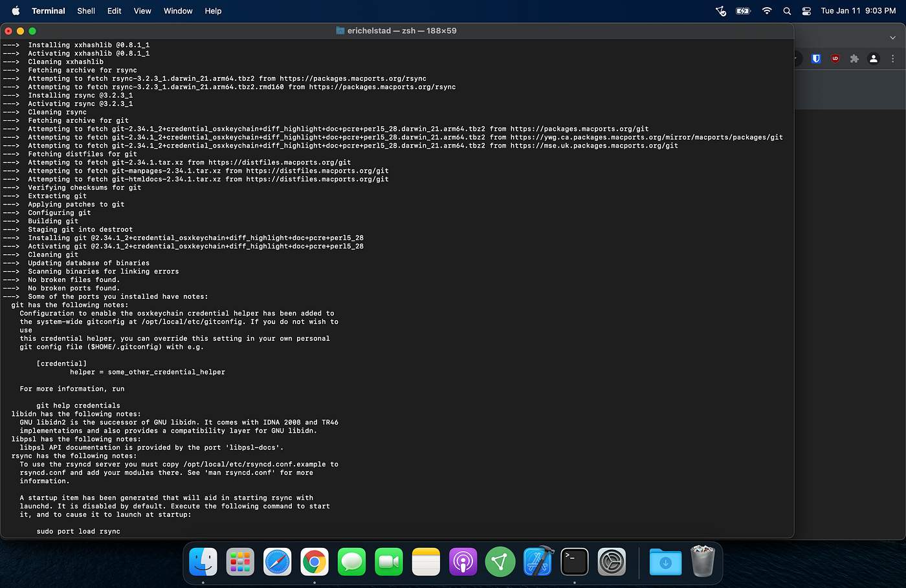
Task: Click 'helper = some_other_credential_helper' text
Action: (x=148, y=372)
